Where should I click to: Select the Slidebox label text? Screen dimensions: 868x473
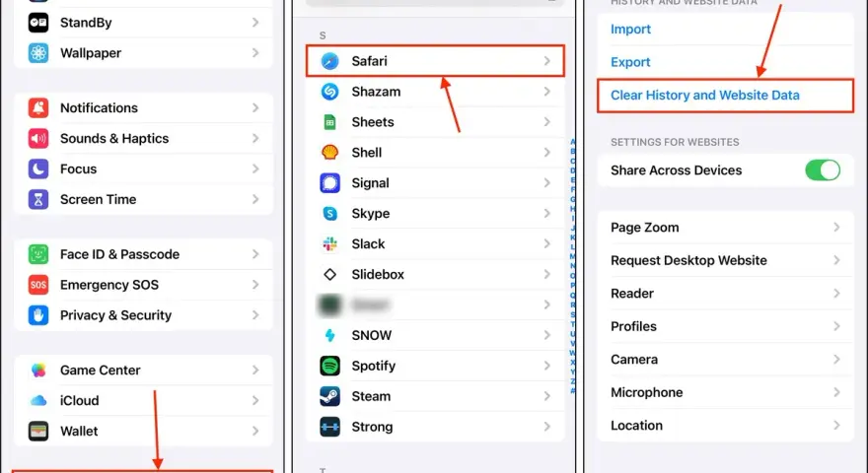pyautogui.click(x=378, y=274)
